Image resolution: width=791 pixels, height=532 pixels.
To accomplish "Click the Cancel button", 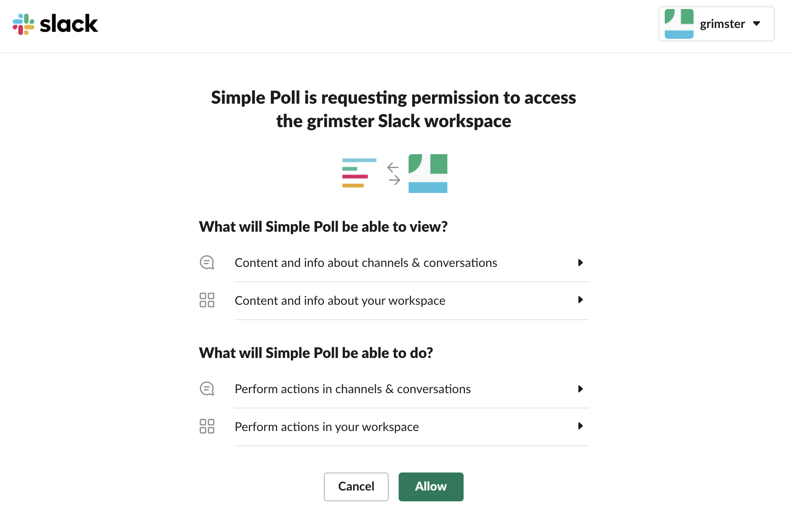I will click(356, 486).
